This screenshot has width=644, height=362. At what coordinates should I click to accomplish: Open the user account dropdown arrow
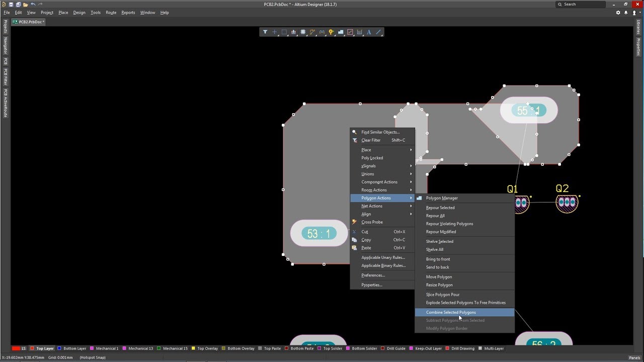639,13
